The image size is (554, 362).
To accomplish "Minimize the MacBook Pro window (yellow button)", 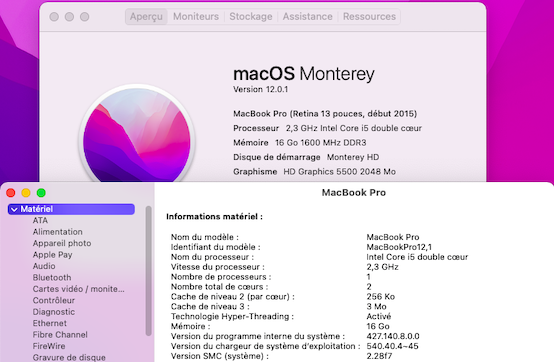I will (26, 193).
